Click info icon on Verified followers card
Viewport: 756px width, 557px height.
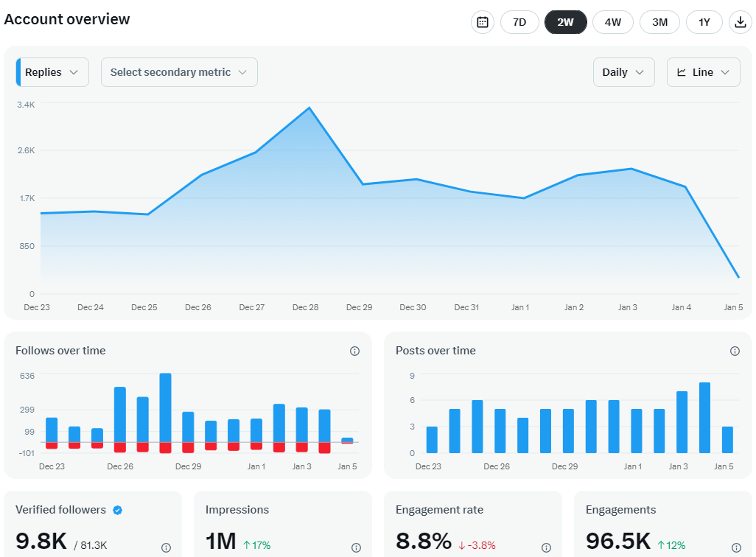166,547
